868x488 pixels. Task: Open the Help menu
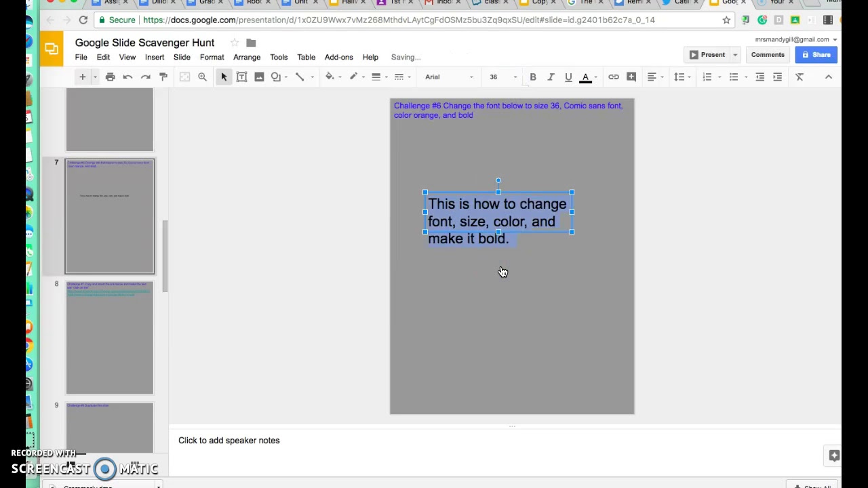tap(370, 57)
